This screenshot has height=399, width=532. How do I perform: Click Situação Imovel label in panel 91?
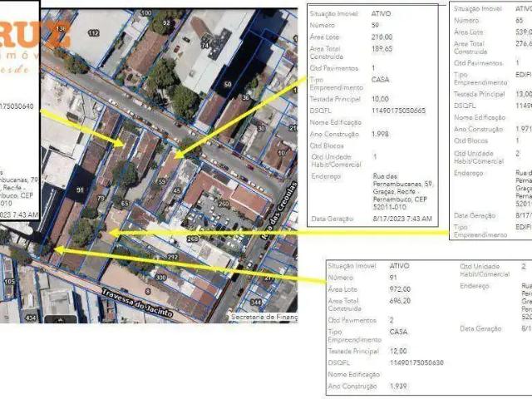point(352,266)
